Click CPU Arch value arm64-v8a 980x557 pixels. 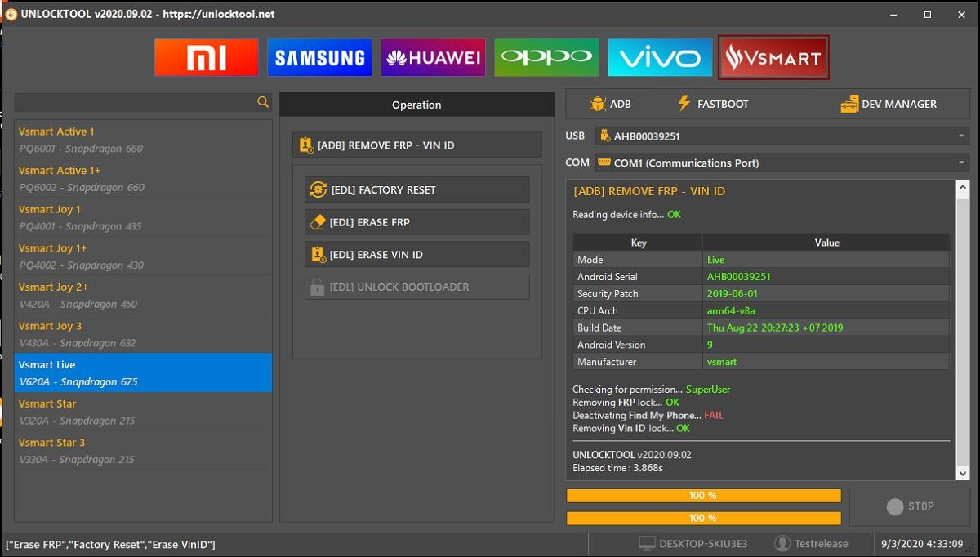(731, 311)
